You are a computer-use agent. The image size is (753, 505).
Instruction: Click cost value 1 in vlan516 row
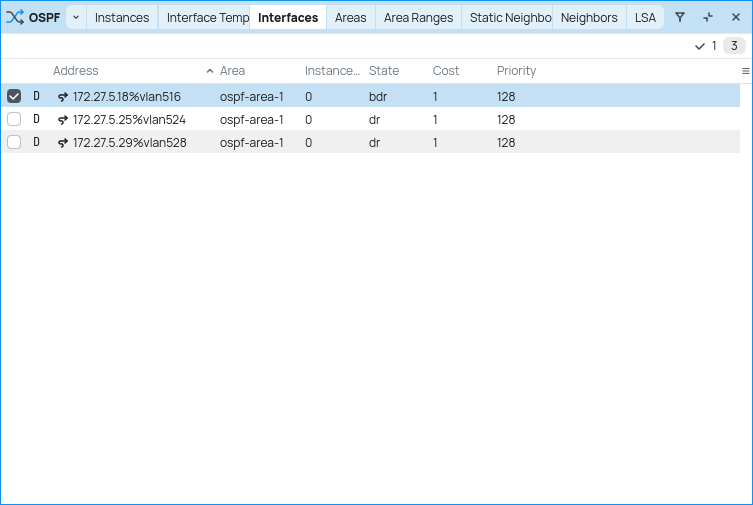click(x=435, y=96)
